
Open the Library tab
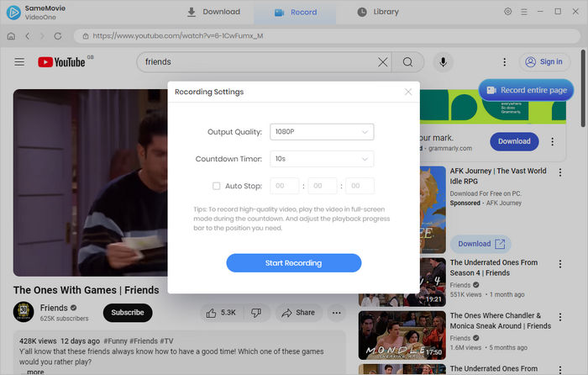click(x=378, y=12)
